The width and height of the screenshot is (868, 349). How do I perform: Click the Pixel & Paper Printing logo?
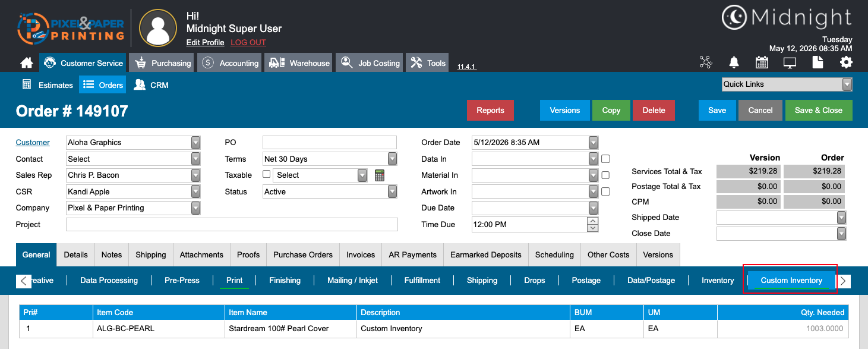70,28
